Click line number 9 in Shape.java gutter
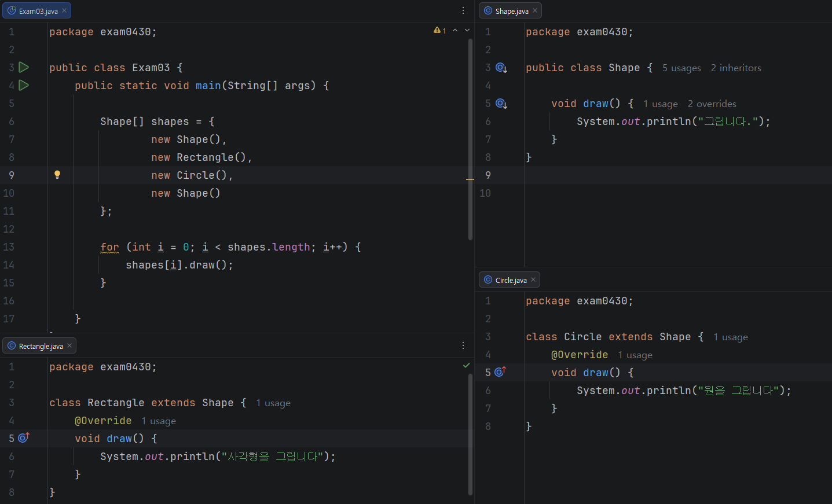 point(488,175)
